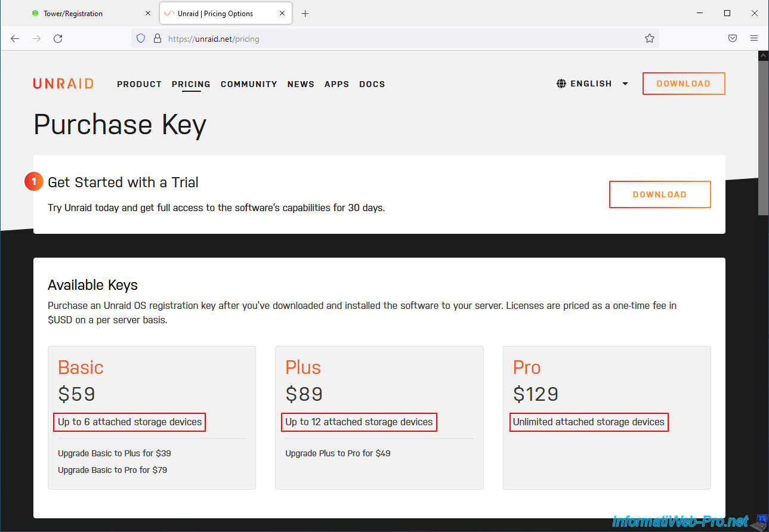This screenshot has height=532, width=769.
Task: Open a new browser tab
Action: tap(305, 14)
